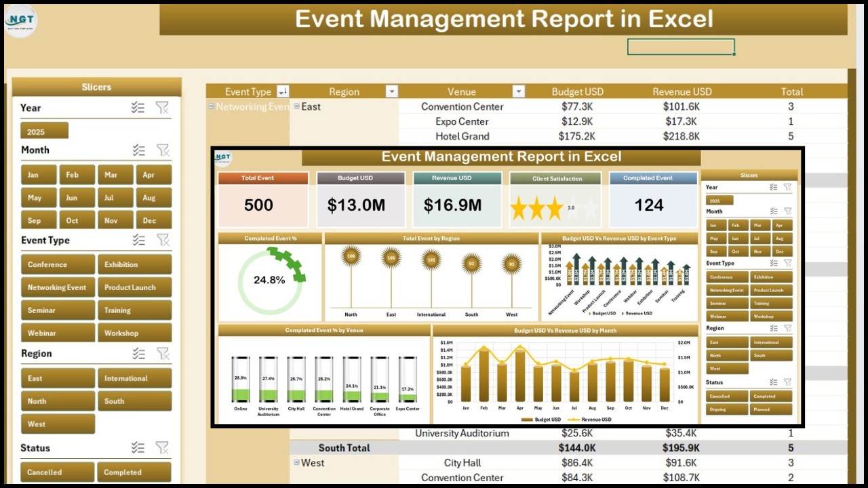Open the Venue column filter dropdown
The image size is (868, 488).
(519, 91)
